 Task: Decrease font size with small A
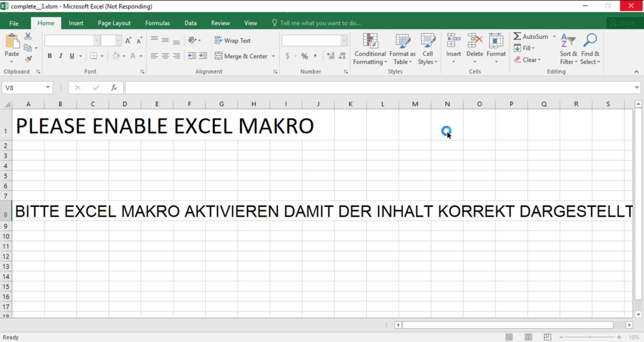click(x=139, y=41)
